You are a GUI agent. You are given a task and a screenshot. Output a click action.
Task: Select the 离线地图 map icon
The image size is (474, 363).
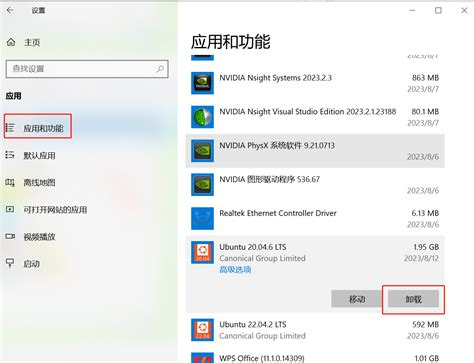click(10, 182)
